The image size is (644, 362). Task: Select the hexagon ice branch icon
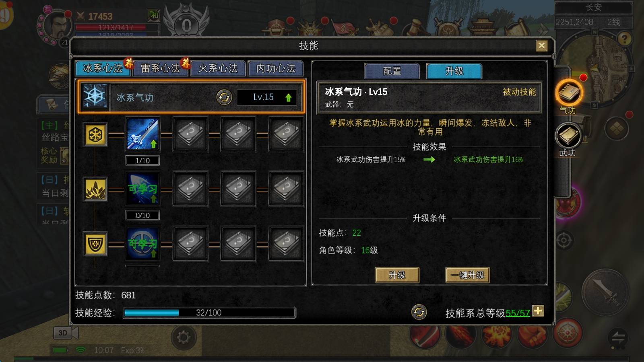pos(95,134)
